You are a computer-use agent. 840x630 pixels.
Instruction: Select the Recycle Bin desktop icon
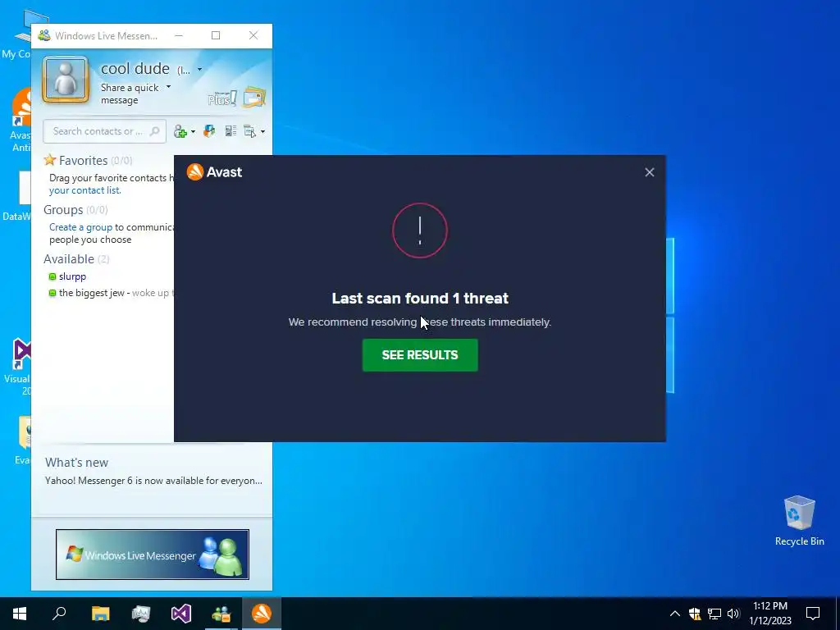pos(799,521)
